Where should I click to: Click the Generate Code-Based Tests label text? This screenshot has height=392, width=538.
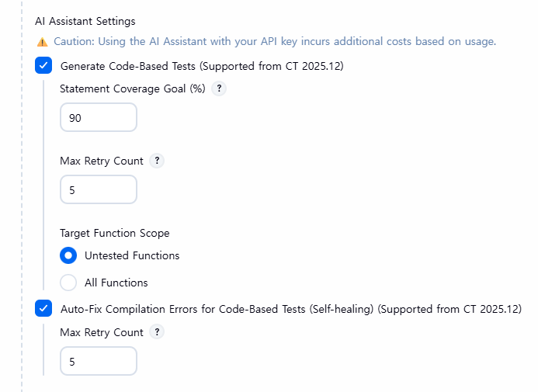(202, 66)
